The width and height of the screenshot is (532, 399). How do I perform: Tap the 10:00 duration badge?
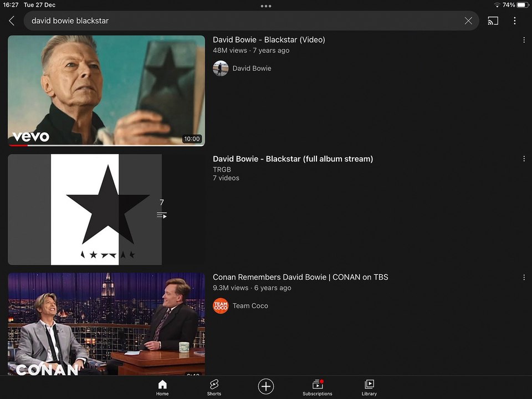tap(192, 139)
